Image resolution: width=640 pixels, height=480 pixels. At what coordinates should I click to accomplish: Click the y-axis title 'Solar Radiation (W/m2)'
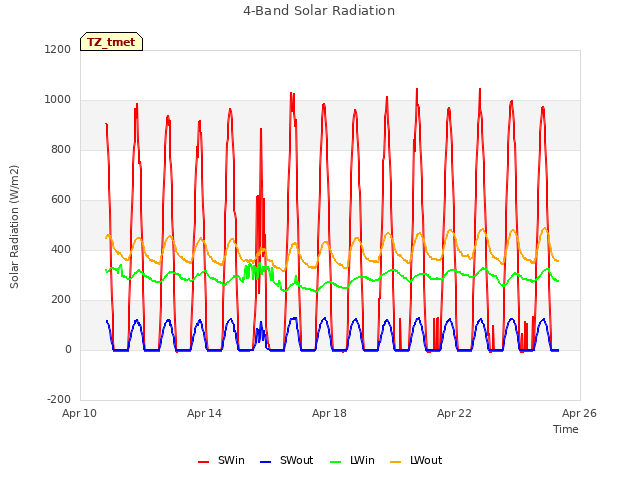pos(14,227)
